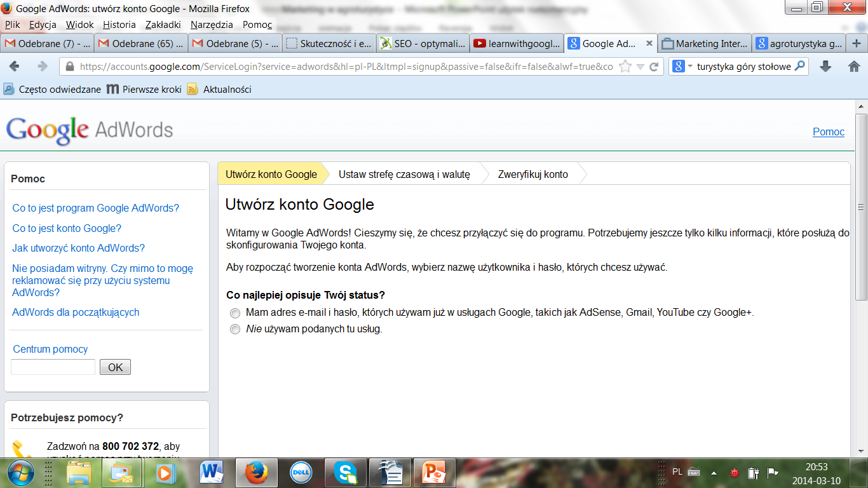Select 'Mam adres e-mail i hasło' radio
868x488 pixels.
point(235,313)
